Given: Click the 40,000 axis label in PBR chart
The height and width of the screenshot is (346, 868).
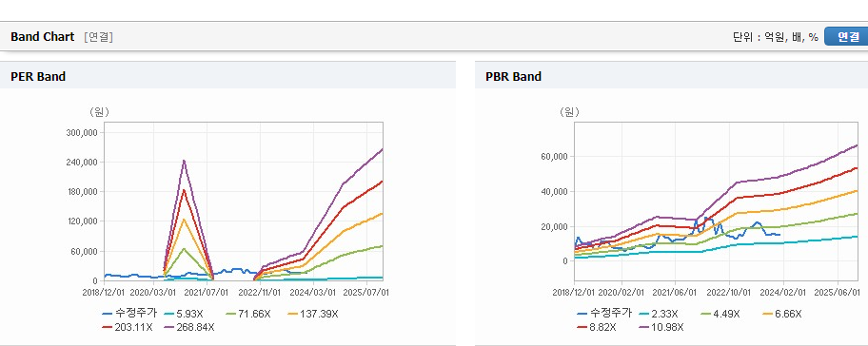Looking at the screenshot, I should (554, 192).
